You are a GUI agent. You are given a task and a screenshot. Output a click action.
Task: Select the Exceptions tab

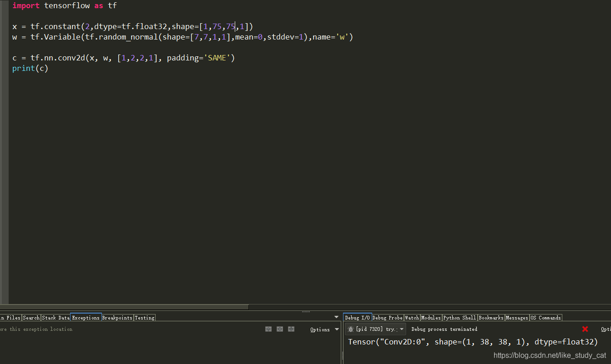(86, 318)
